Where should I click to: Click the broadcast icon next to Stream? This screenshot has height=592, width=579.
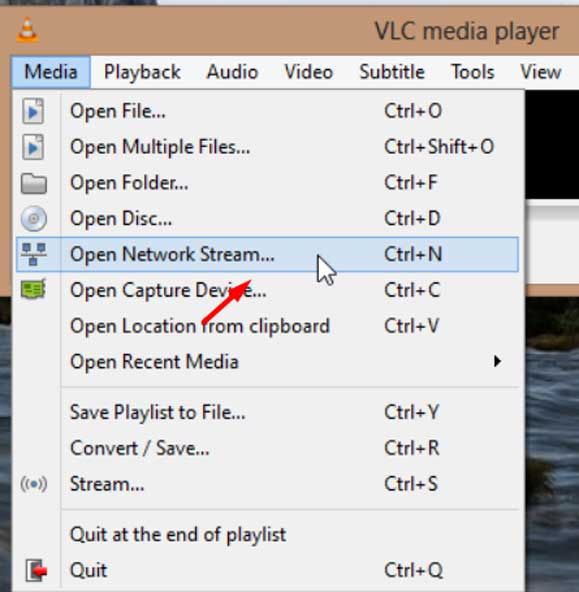[34, 484]
